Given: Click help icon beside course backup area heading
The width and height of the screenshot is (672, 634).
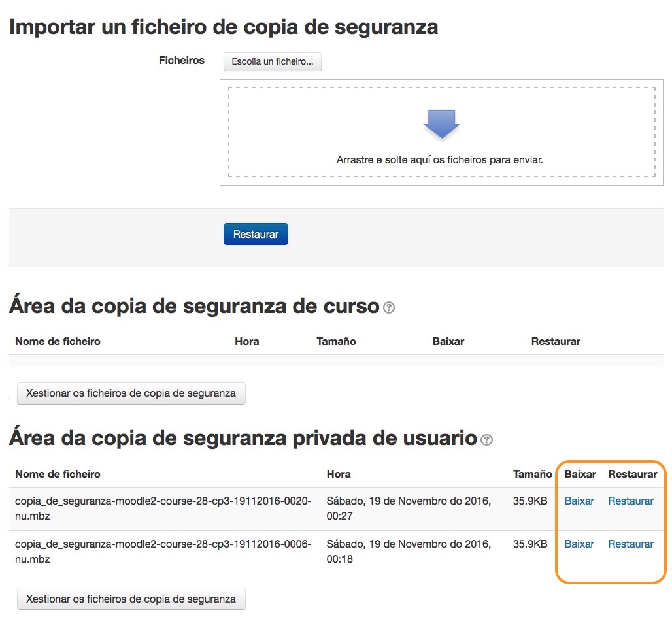Looking at the screenshot, I should [x=389, y=307].
